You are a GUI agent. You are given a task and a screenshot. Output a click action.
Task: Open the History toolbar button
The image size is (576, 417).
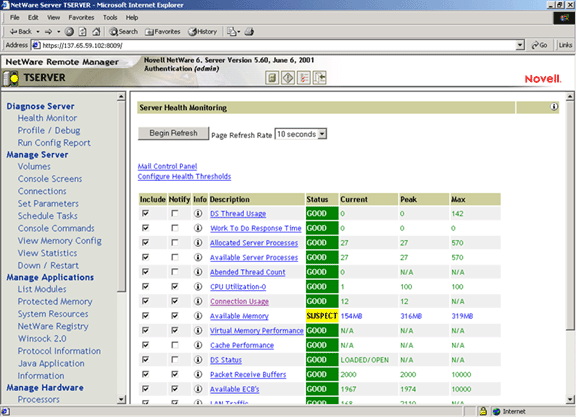tap(202, 32)
